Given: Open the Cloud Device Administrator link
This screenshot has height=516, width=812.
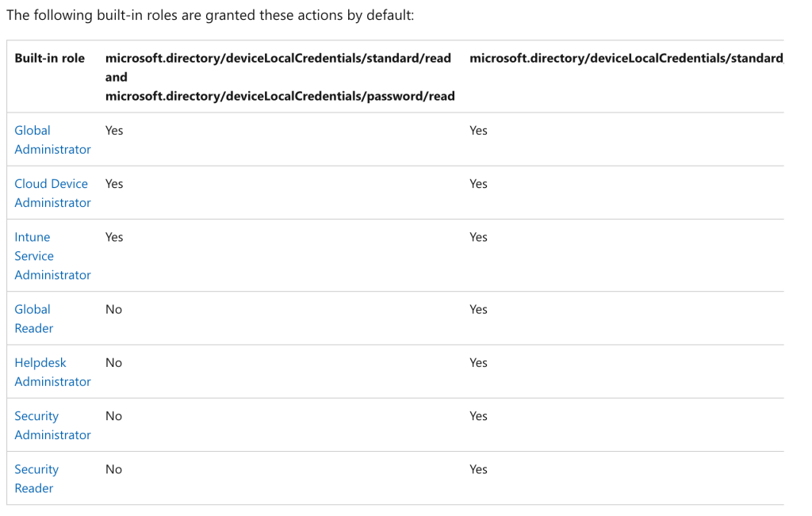Looking at the screenshot, I should tap(52, 193).
